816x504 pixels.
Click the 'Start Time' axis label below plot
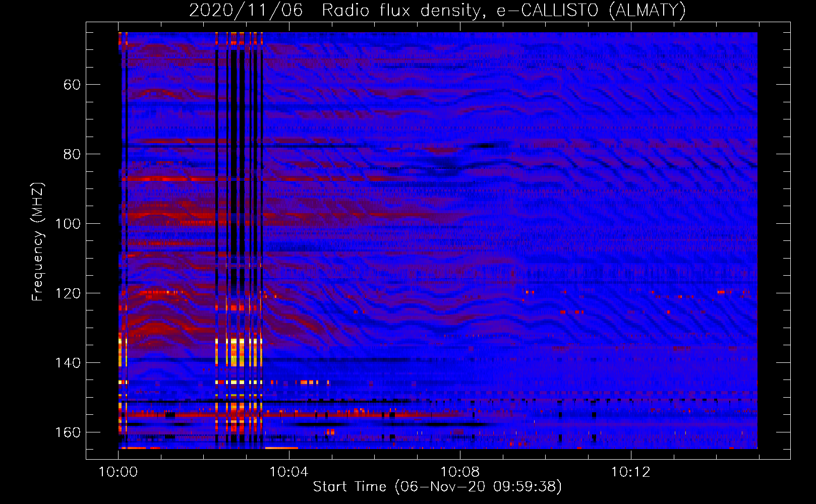pos(437,487)
